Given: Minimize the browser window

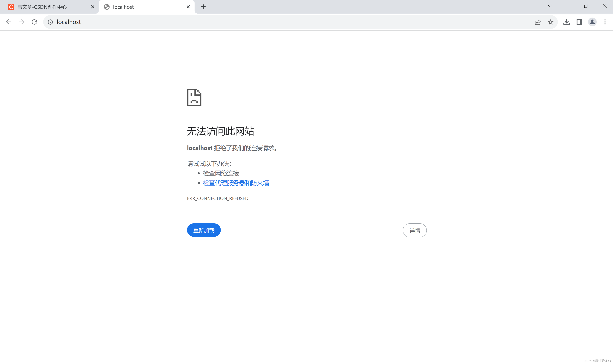Looking at the screenshot, I should 568,6.
